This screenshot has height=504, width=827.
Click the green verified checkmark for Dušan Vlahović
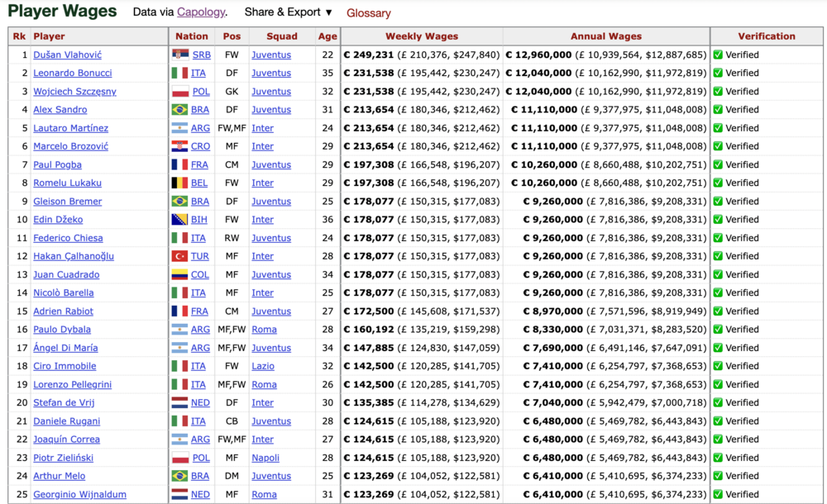(x=718, y=55)
